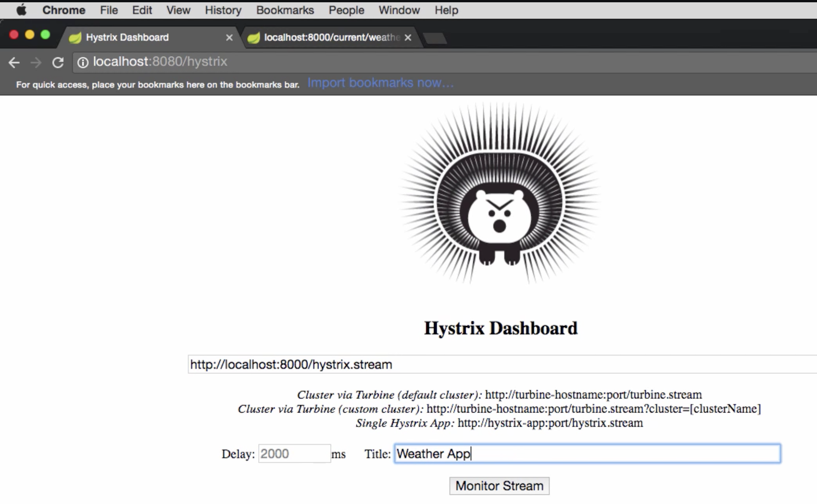Click the browser back arrow

coord(14,62)
